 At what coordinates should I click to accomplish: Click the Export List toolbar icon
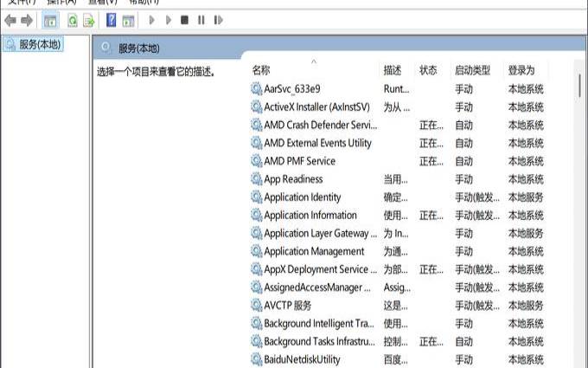[x=88, y=20]
